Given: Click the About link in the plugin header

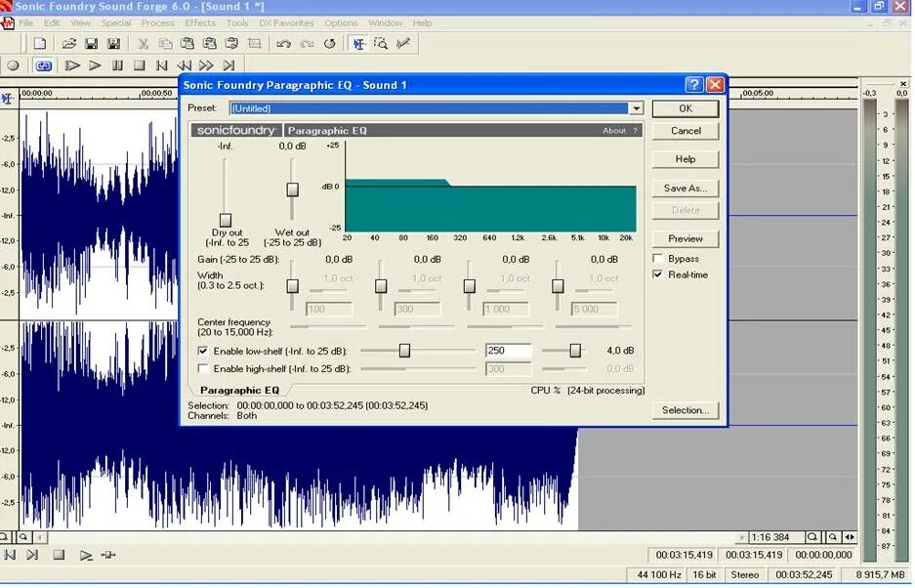Looking at the screenshot, I should point(614,131).
